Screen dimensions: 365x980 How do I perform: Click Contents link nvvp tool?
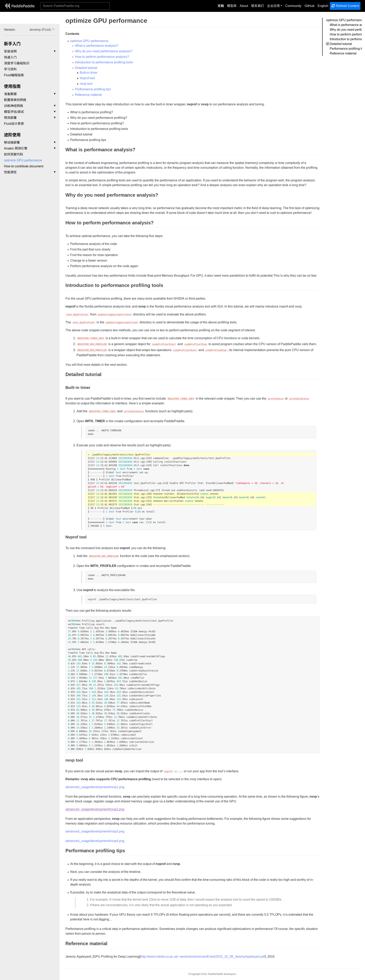click(x=86, y=84)
